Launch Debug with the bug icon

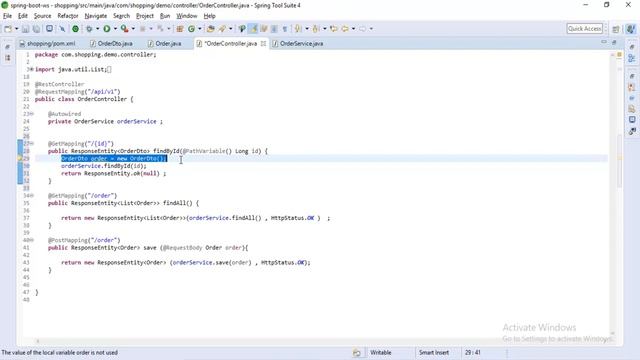(x=89, y=29)
